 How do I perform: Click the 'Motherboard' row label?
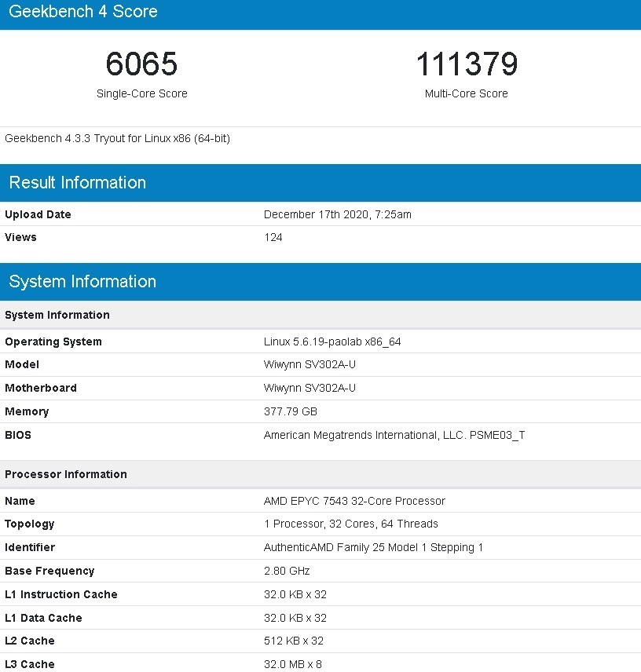(41, 388)
